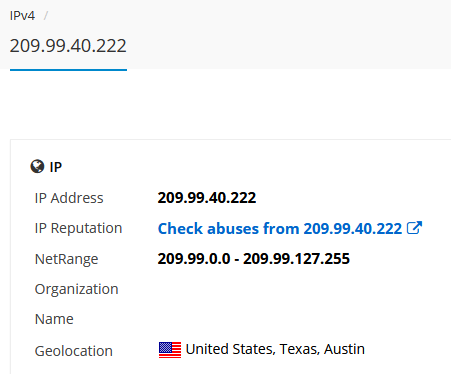Image resolution: width=451 pixels, height=374 pixels.
Task: Click the breadcrumb slash separator after IPv4
Action: pos(46,16)
